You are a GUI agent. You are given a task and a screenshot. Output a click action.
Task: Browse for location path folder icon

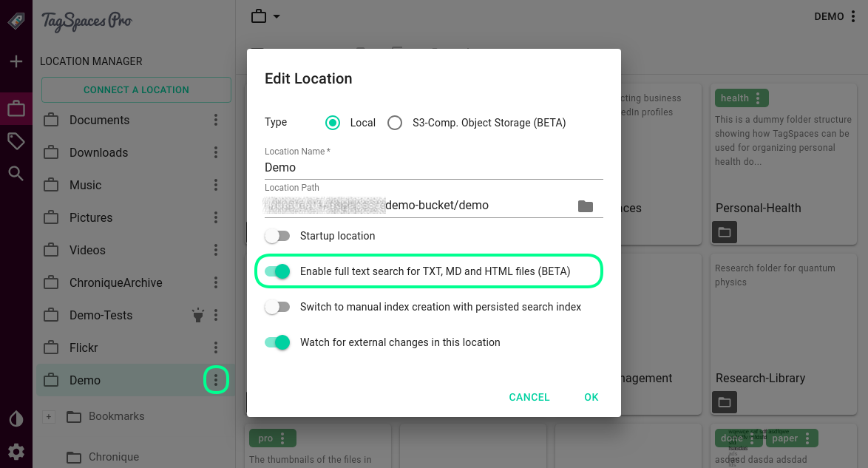(x=585, y=206)
